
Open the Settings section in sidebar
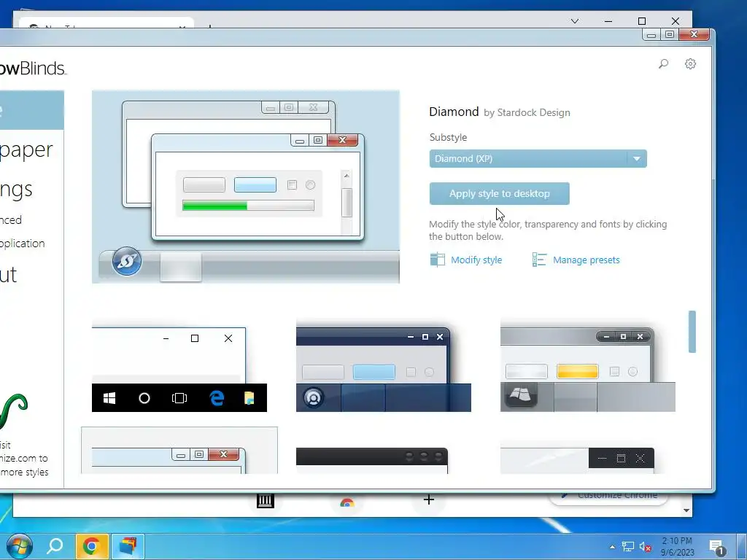pos(16,189)
